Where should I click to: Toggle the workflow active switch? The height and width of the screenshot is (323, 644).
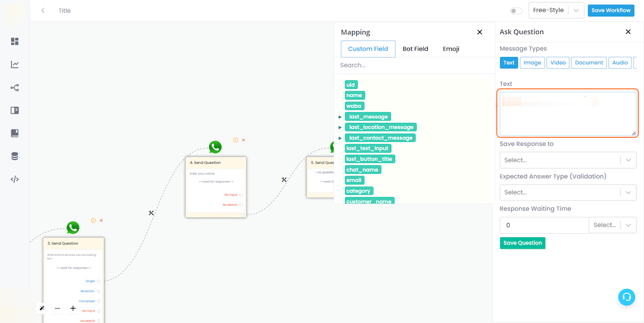click(x=516, y=11)
